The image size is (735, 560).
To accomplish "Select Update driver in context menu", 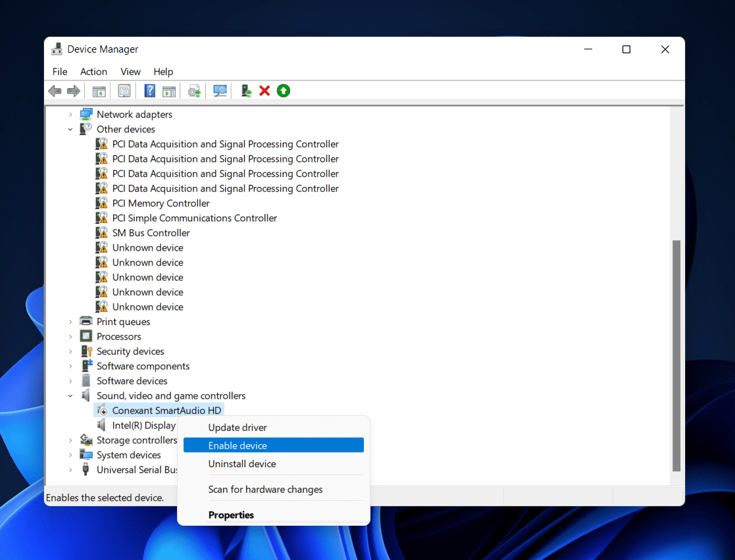I will coord(238,428).
